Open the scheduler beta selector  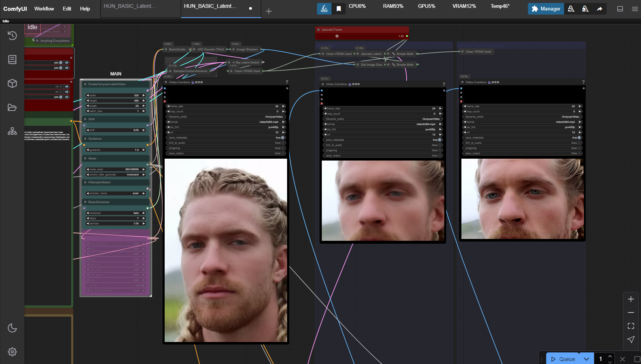pos(116,213)
